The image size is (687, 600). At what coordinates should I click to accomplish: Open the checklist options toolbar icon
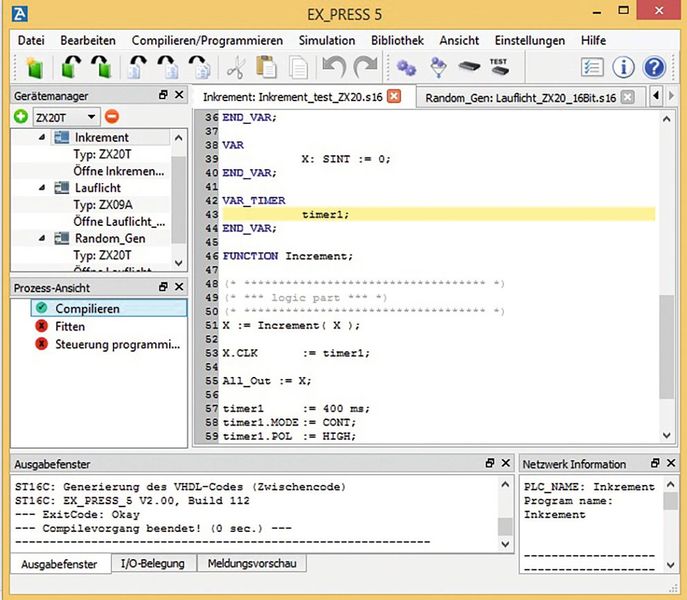[592, 67]
